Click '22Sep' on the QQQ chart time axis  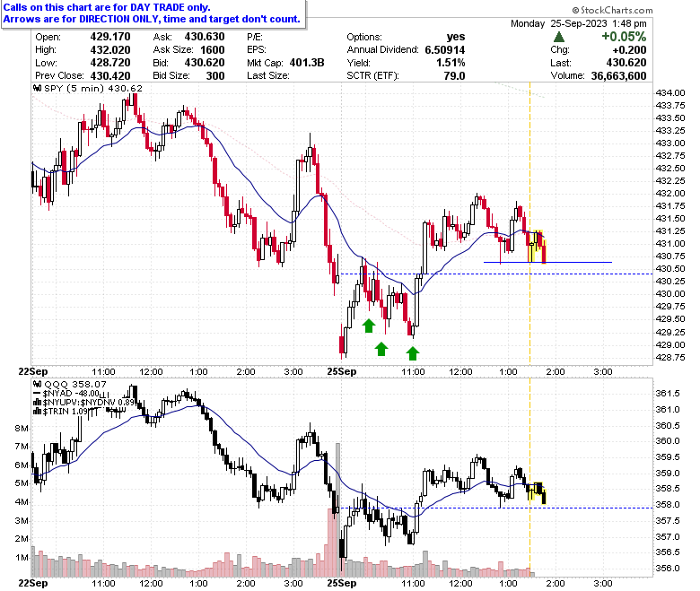[x=33, y=583]
